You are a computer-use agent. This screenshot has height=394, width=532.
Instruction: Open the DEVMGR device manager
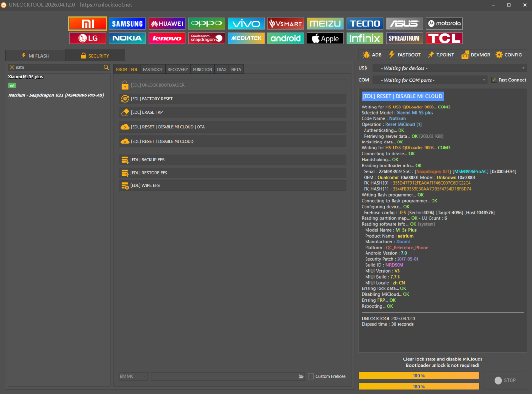point(475,55)
